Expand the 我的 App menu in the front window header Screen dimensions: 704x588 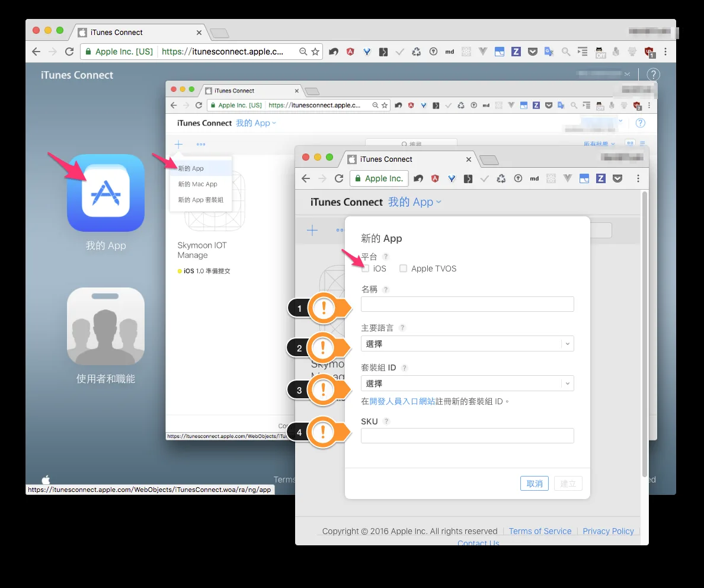[x=414, y=202]
